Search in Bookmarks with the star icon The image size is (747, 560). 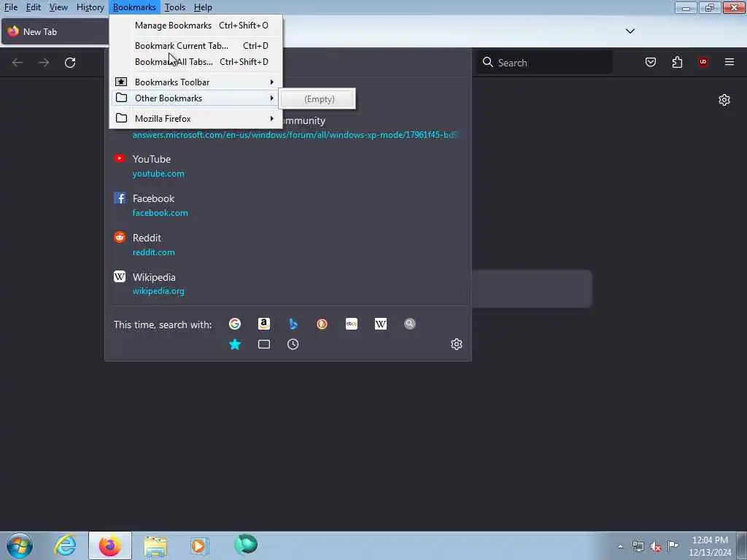(235, 344)
